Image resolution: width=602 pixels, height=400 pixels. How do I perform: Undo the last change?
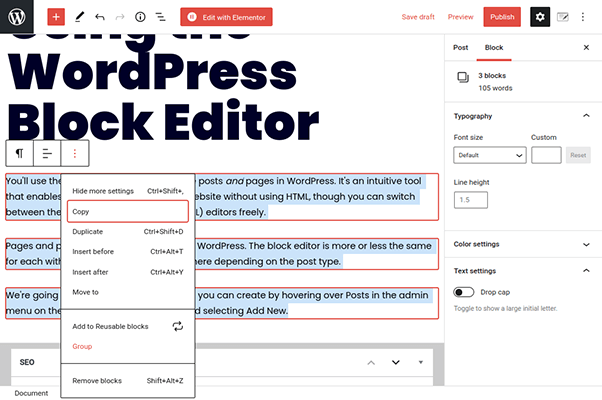point(100,17)
